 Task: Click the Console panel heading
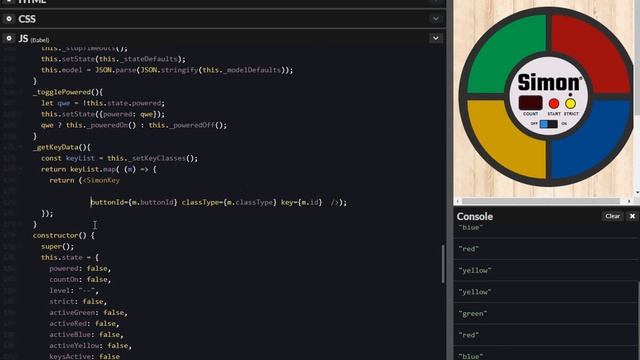475,216
